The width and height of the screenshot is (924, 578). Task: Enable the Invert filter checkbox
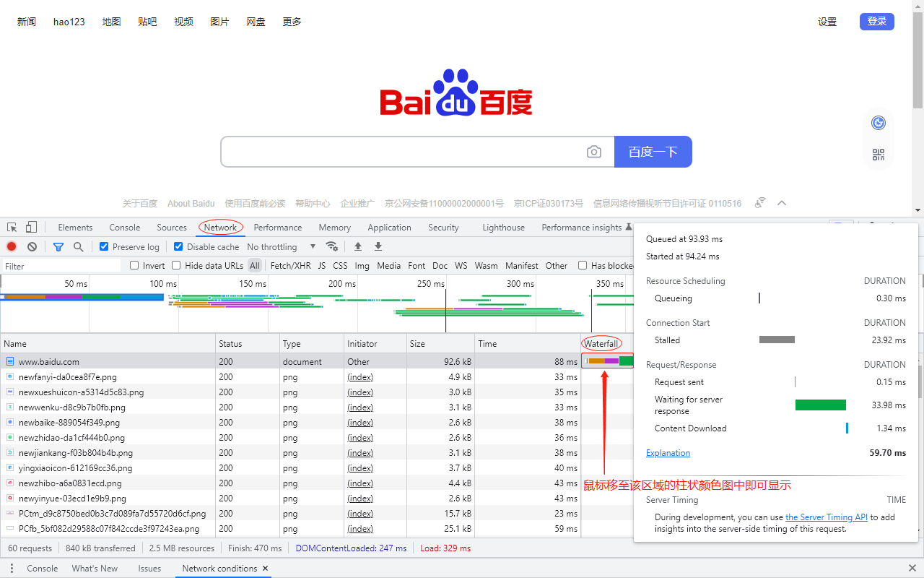click(134, 265)
